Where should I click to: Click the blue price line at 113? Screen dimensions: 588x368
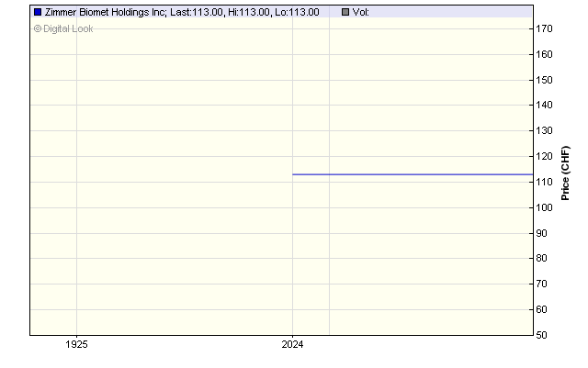pos(413,174)
